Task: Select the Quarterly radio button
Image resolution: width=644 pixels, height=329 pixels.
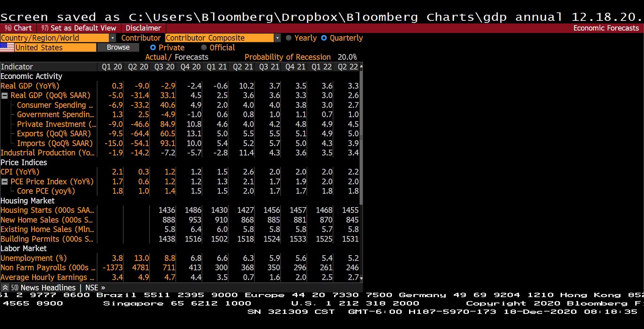Action: (x=324, y=38)
